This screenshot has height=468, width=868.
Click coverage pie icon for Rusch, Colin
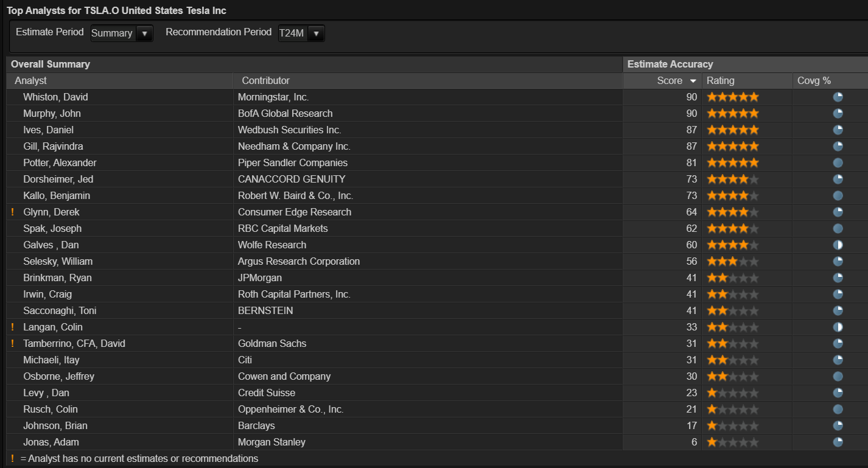tap(838, 409)
